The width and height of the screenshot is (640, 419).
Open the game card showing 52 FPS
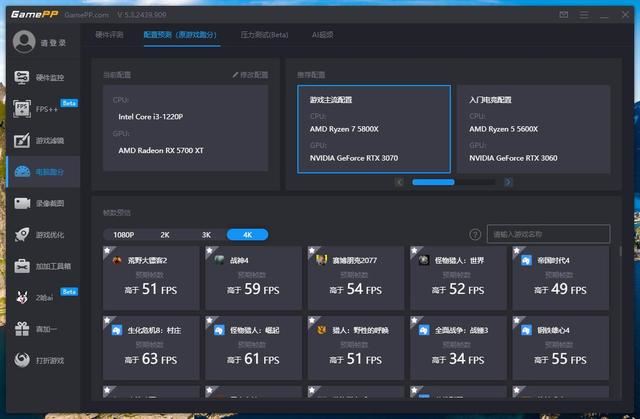pos(458,277)
